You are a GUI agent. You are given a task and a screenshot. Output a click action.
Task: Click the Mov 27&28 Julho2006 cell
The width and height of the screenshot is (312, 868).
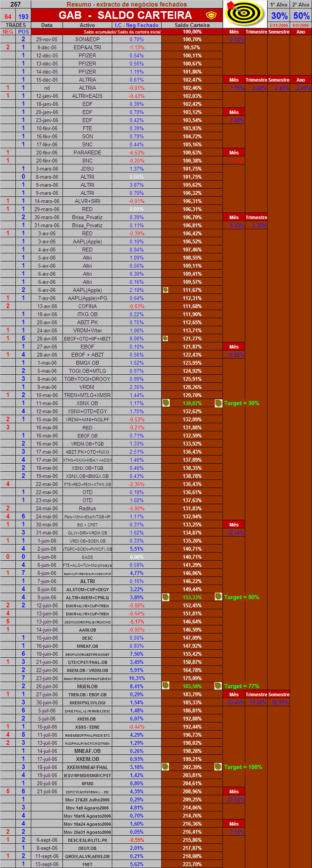click(87, 799)
